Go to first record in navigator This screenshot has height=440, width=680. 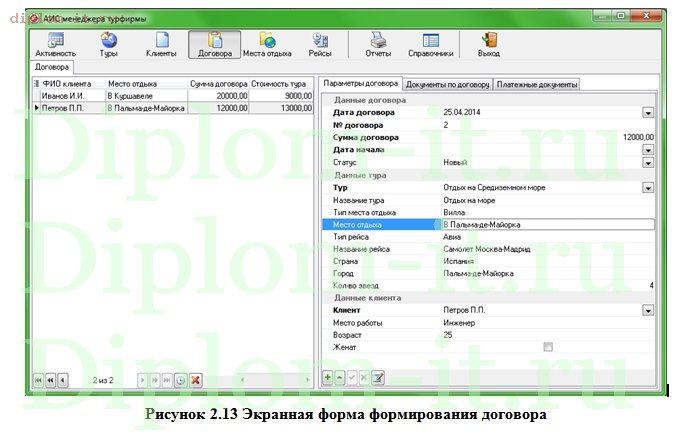38,380
